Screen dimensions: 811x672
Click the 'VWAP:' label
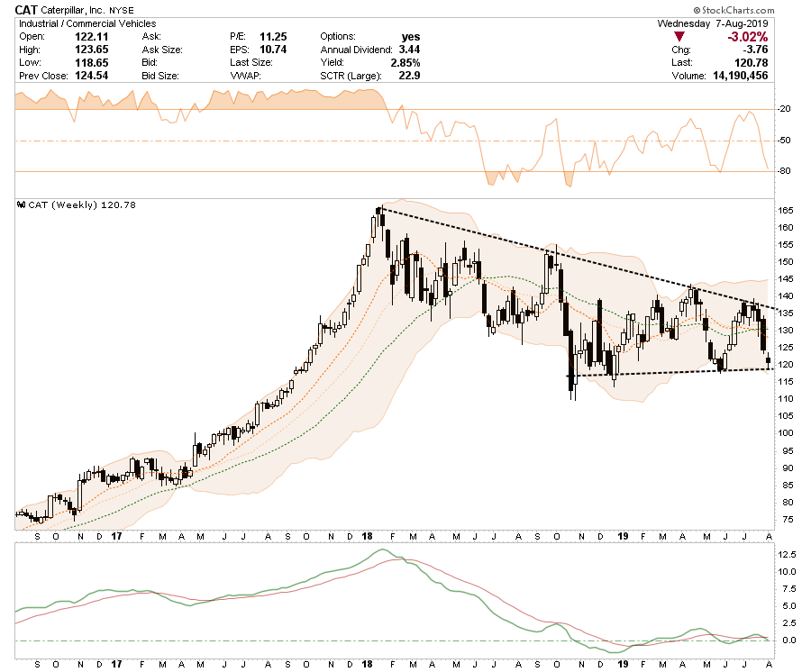tap(245, 76)
